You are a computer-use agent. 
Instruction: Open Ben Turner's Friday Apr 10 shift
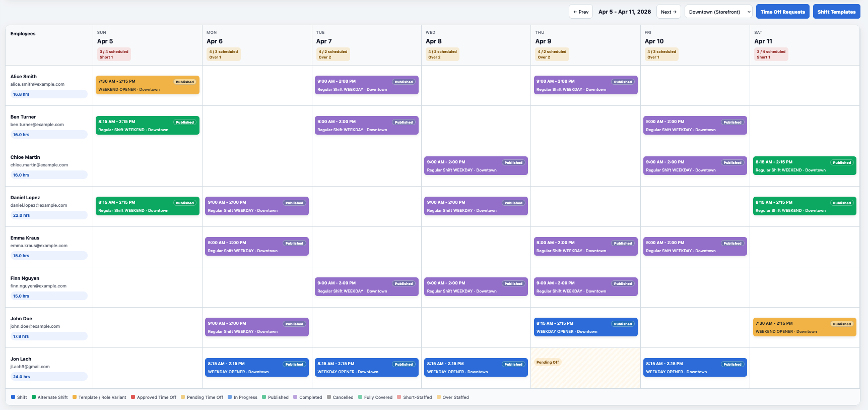(x=695, y=125)
